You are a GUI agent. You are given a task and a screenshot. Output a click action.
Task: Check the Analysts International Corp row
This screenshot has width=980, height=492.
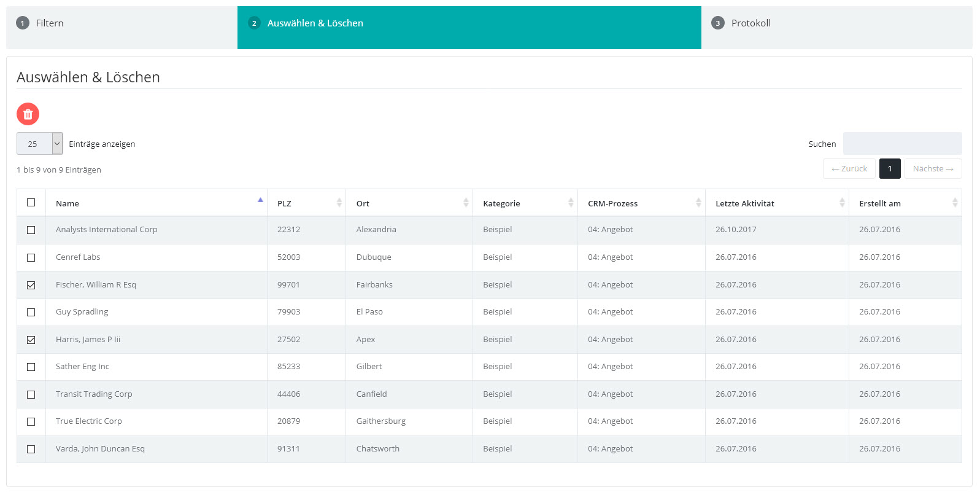31,230
